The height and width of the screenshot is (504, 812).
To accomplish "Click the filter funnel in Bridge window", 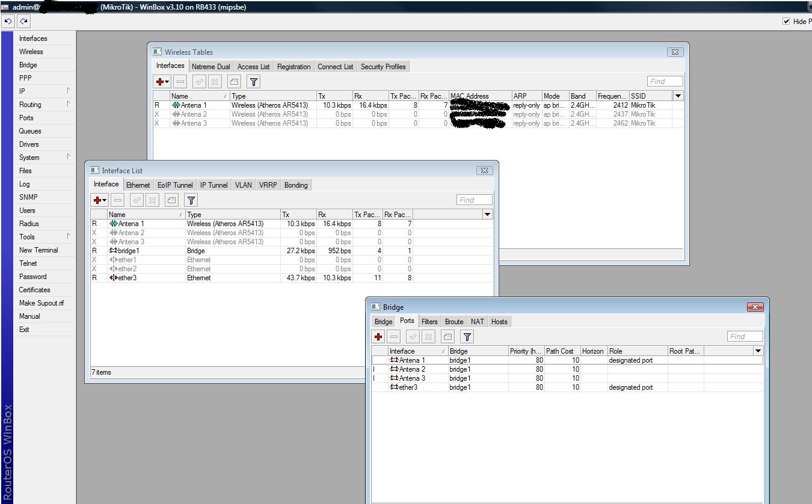I will (467, 337).
